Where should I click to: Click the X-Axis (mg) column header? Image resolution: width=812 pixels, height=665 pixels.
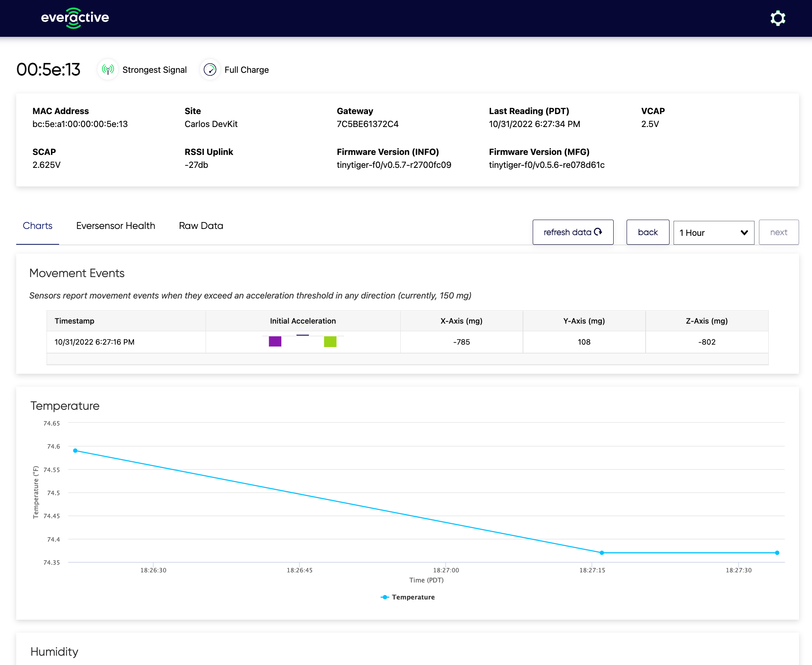click(x=461, y=321)
